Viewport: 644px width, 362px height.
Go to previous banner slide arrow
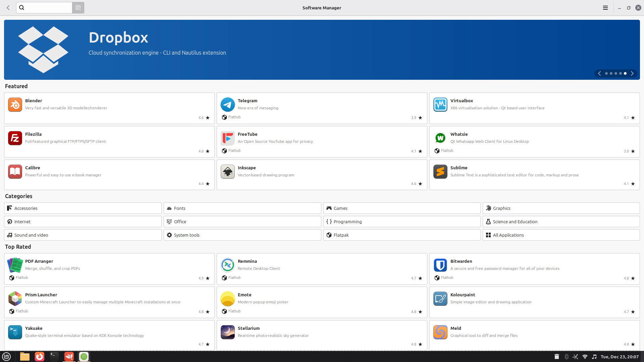tap(599, 73)
